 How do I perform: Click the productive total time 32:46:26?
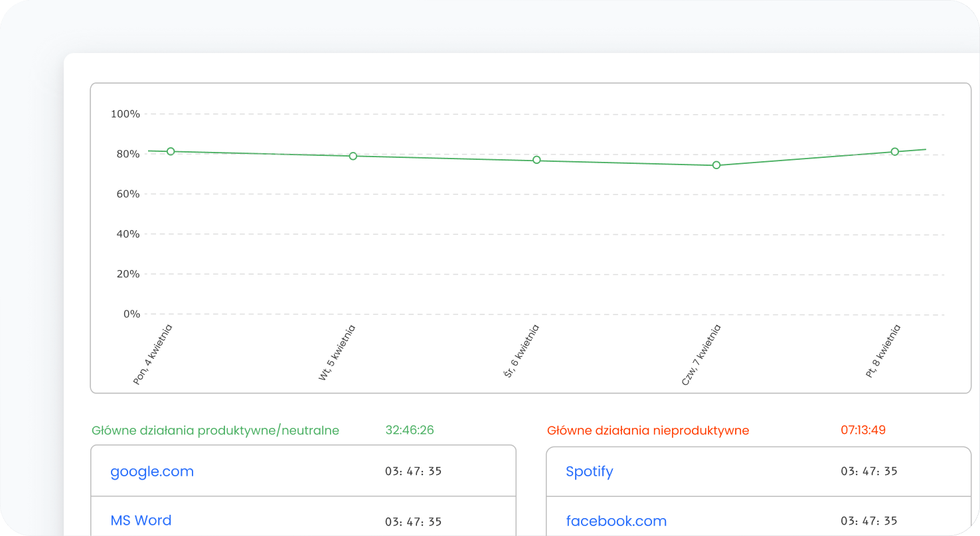pyautogui.click(x=410, y=430)
